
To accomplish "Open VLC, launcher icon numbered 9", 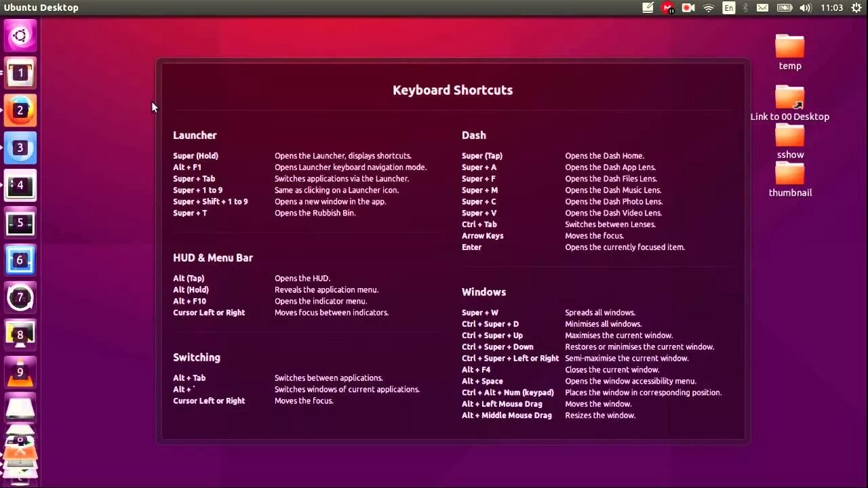I will click(x=20, y=371).
